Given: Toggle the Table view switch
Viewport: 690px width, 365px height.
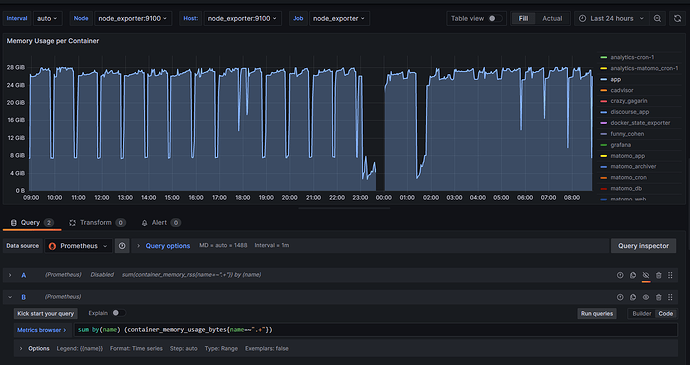Looking at the screenshot, I should (495, 18).
